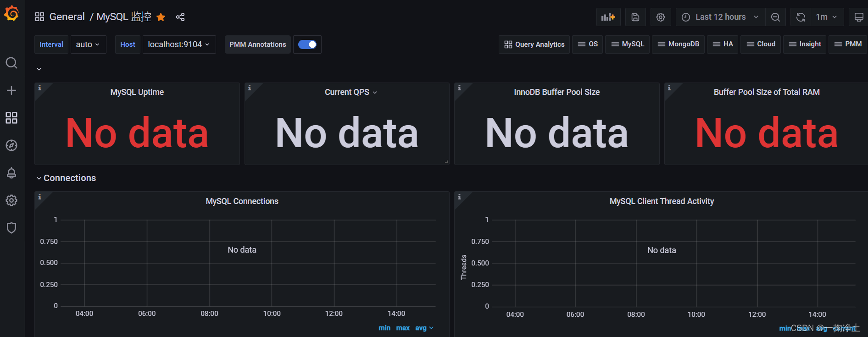Click the Add panel icon
Viewport: 868px width, 337px height.
(608, 17)
